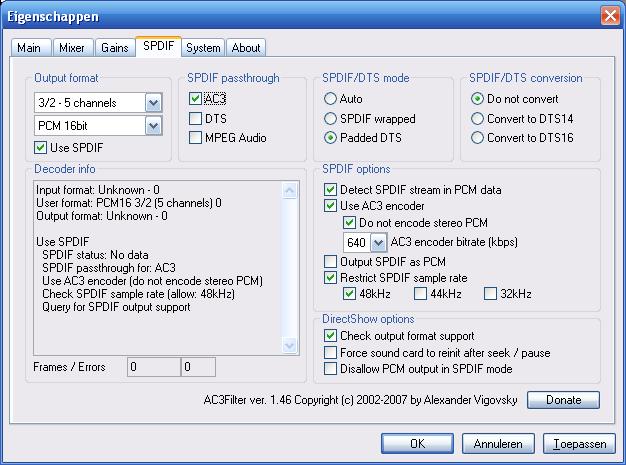The image size is (626, 465).
Task: Switch to the Mixer tab
Action: point(72,48)
